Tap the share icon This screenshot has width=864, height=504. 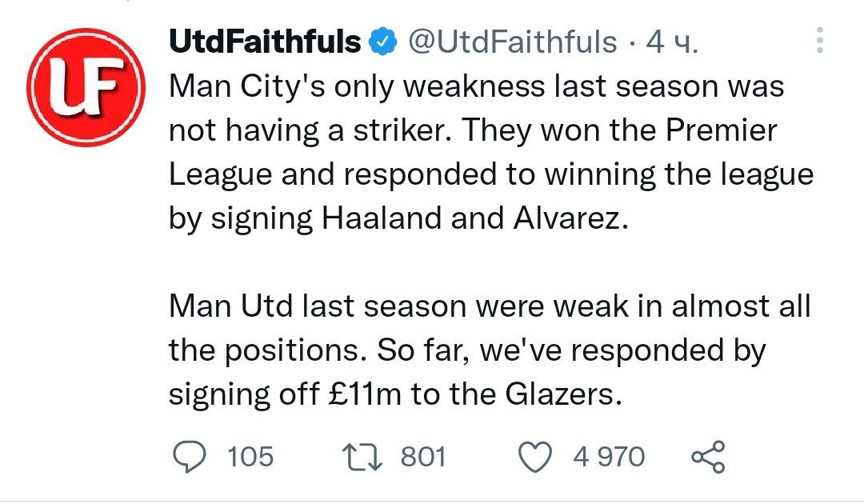click(x=706, y=456)
